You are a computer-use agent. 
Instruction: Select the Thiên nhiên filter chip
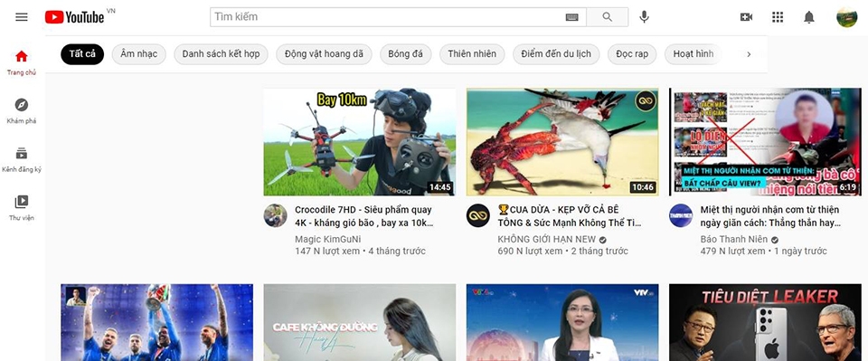472,54
